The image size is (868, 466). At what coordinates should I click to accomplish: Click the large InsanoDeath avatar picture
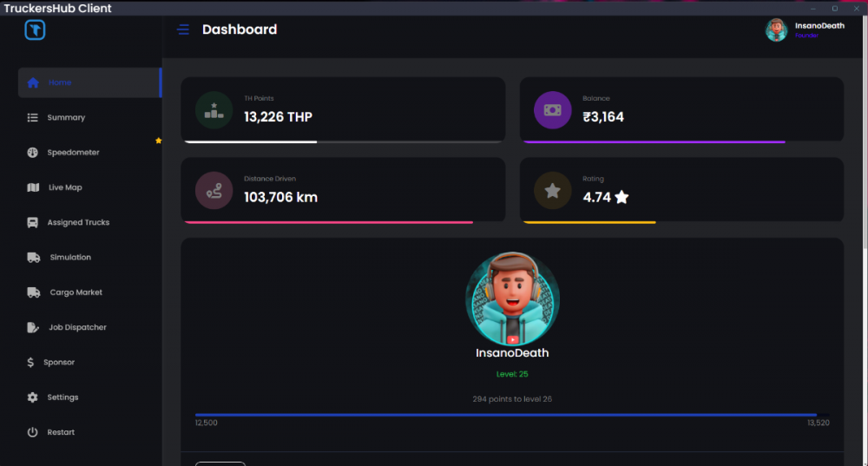513,299
